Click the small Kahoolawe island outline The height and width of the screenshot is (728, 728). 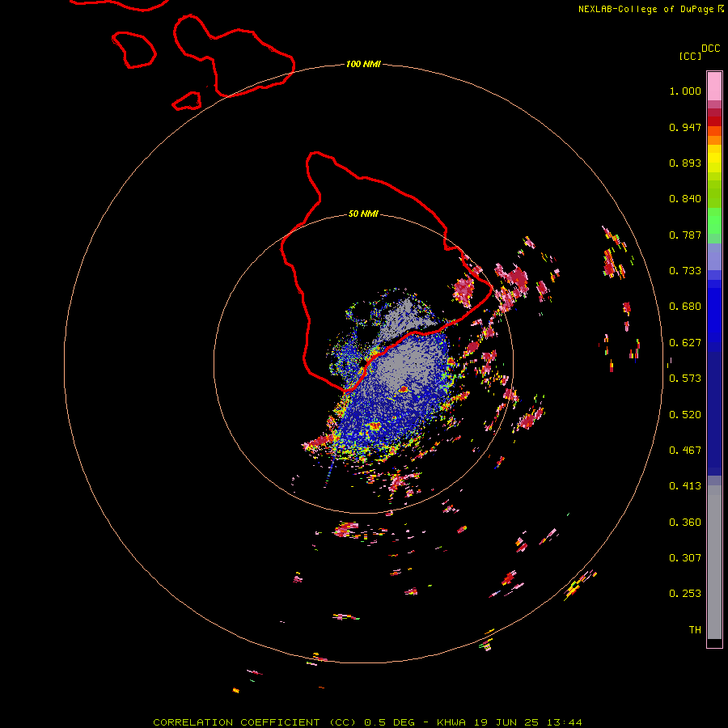pos(187,101)
